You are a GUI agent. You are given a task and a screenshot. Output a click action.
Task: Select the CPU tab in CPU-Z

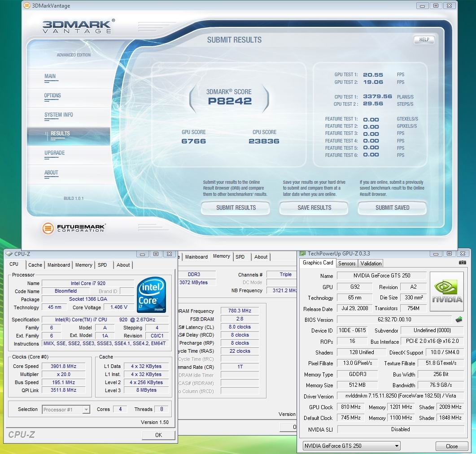click(14, 264)
